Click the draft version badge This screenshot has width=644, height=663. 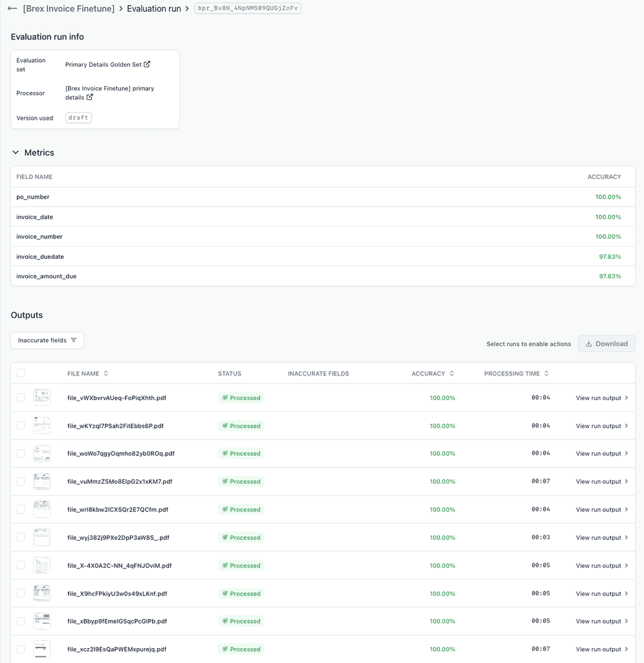point(78,117)
